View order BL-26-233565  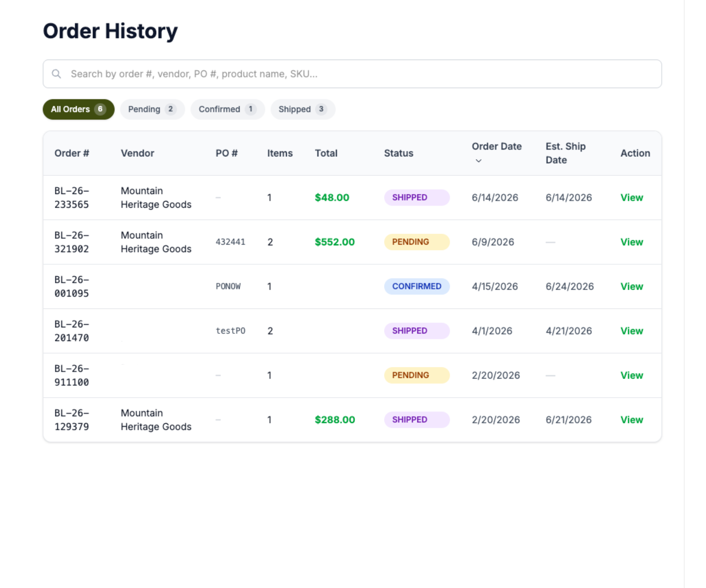[631, 198]
